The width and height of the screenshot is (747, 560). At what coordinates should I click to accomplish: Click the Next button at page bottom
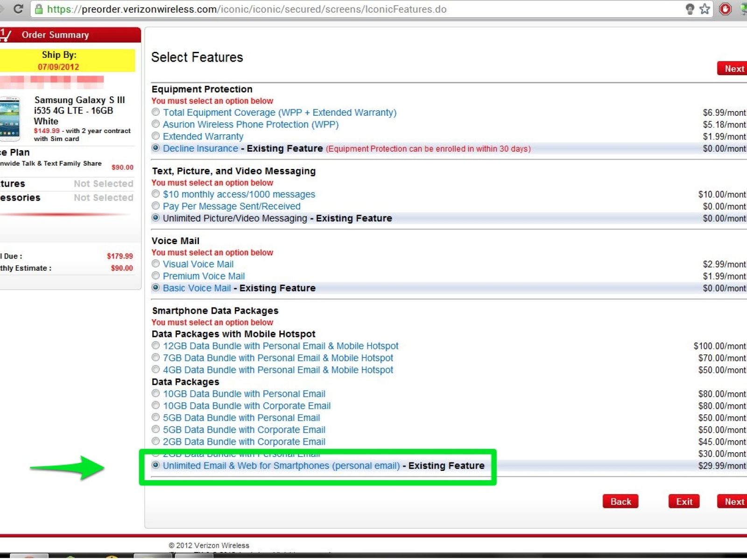733,502
